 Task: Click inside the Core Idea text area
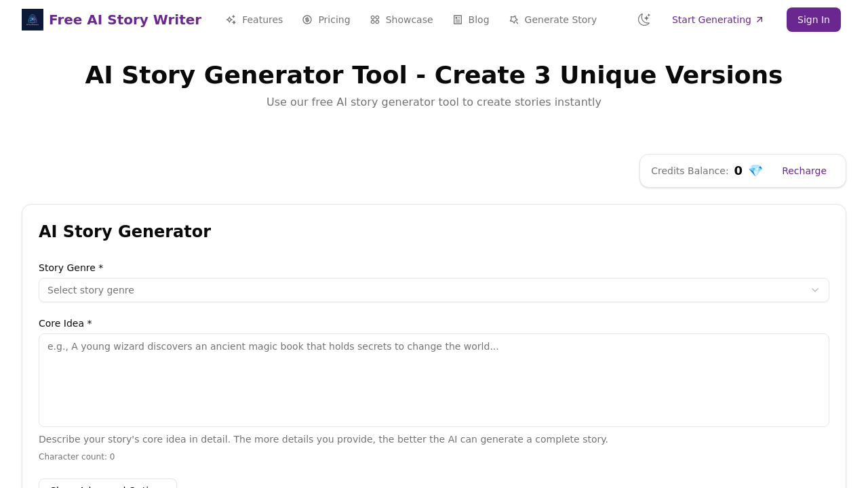(x=434, y=380)
